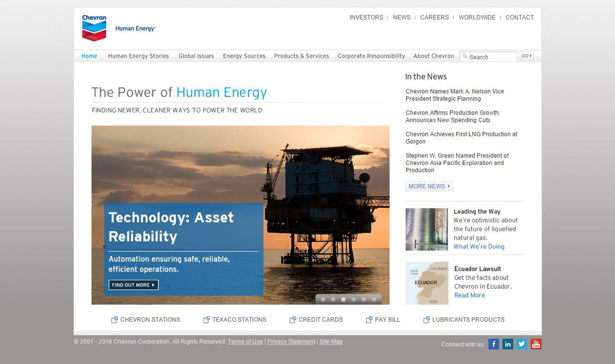The height and width of the screenshot is (364, 615).
Task: Select the fourth carousel slide dot
Action: click(354, 300)
